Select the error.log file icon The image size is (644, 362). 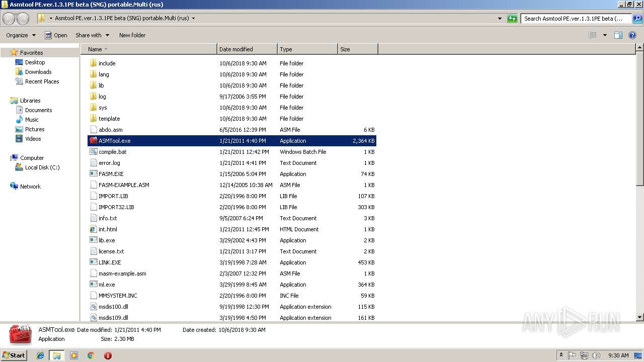pos(93,163)
